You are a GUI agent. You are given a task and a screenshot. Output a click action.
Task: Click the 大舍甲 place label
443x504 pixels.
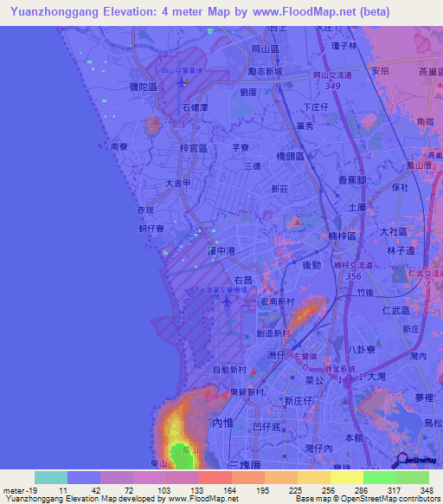(178, 184)
